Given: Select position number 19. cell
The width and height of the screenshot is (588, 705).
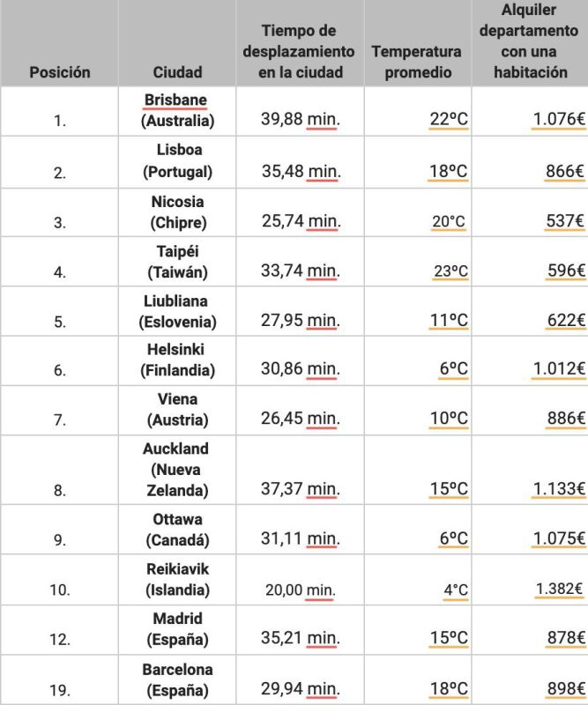Looking at the screenshot, I should tap(59, 689).
